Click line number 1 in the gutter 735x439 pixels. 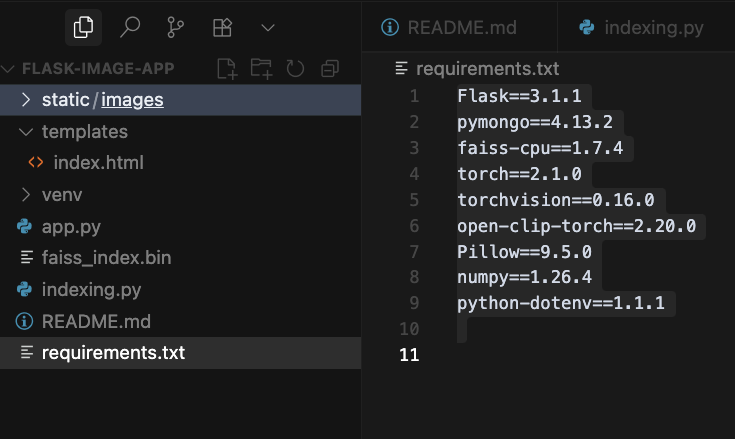coord(414,96)
